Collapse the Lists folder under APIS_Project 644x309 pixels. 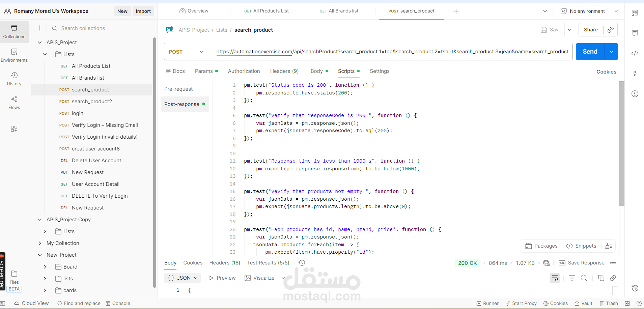click(45, 54)
